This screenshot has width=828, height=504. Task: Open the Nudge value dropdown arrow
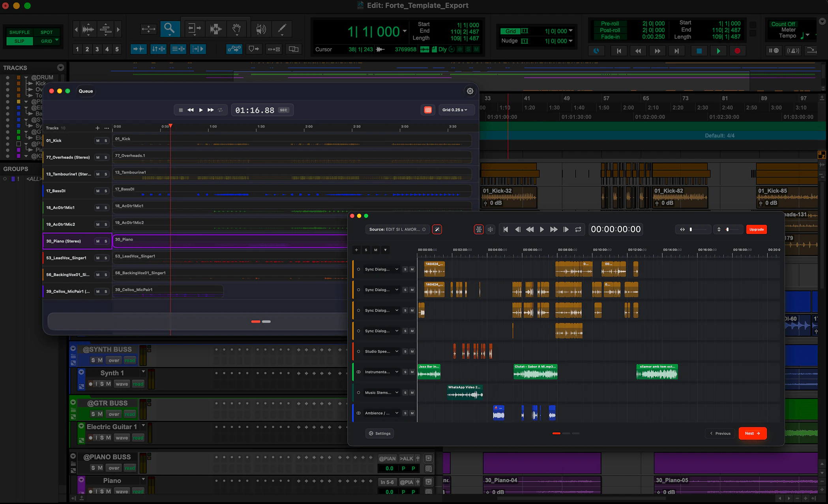pyautogui.click(x=571, y=41)
